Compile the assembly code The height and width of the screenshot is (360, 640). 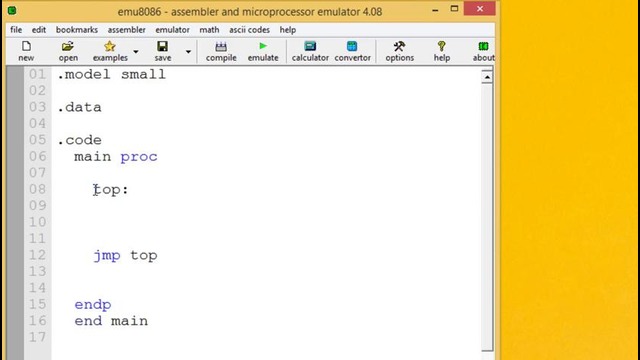click(221, 51)
